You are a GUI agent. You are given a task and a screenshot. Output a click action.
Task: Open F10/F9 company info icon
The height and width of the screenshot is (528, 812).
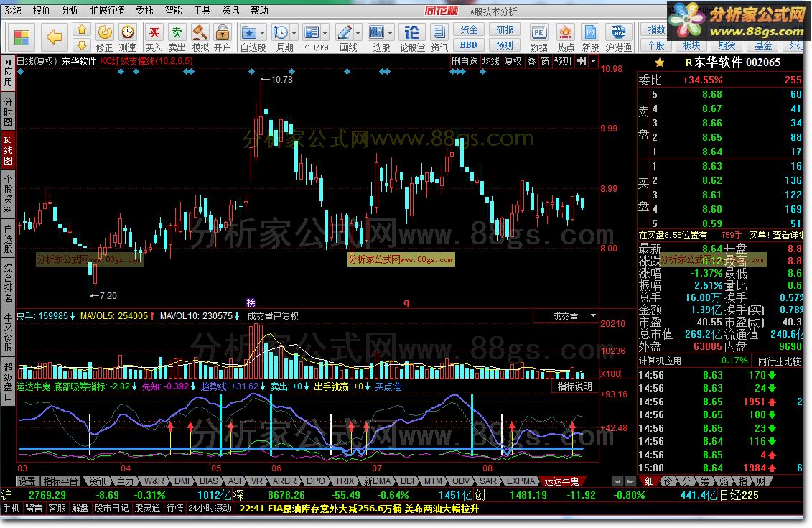click(312, 32)
